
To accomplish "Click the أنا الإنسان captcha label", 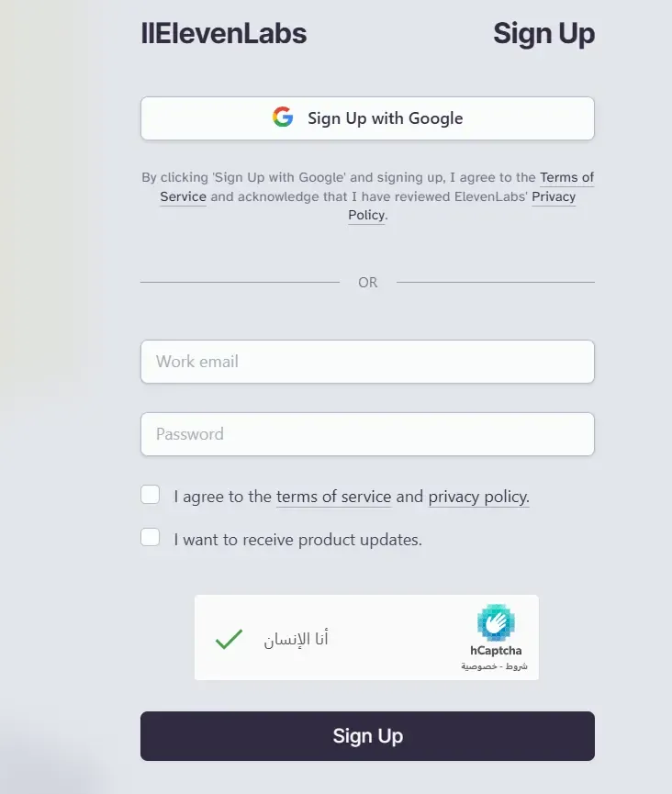I will pyautogui.click(x=297, y=639).
